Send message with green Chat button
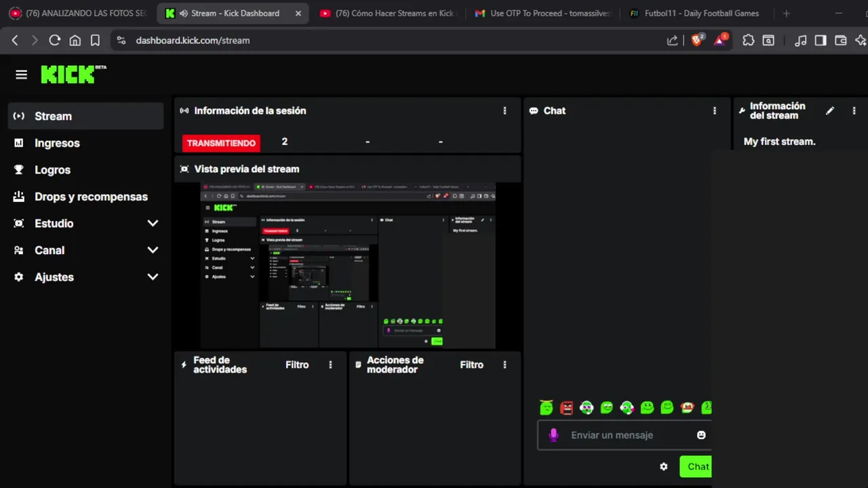Viewport: 868px width, 488px height. click(696, 466)
